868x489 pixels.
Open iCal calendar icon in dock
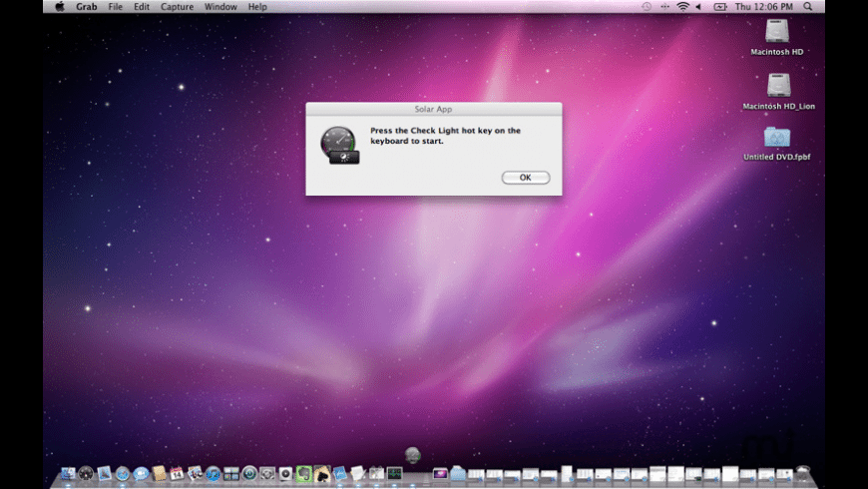177,473
